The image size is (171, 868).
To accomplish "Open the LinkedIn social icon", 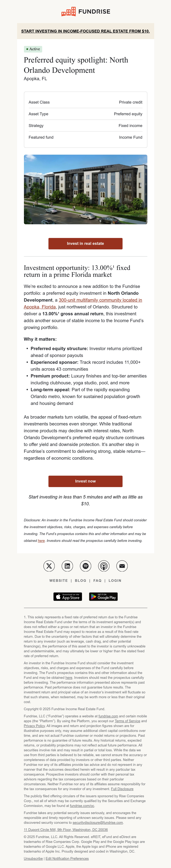I will pos(67,566).
